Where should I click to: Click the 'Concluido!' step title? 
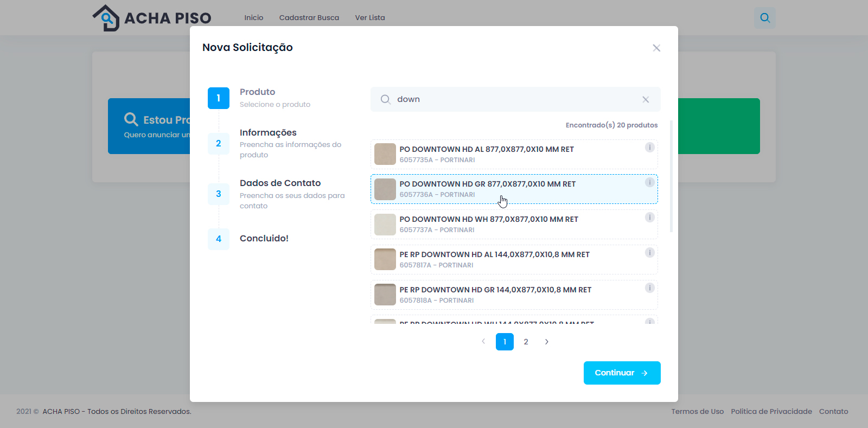click(264, 239)
